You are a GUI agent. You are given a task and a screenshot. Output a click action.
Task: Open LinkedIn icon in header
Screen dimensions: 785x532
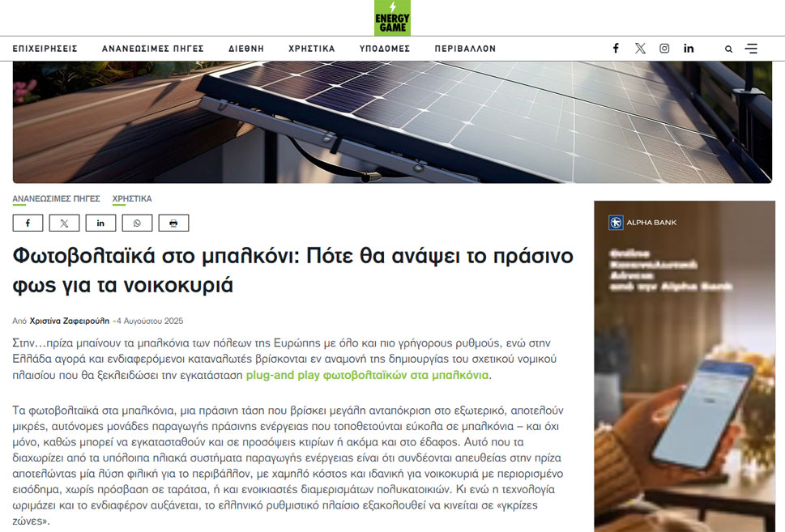(x=689, y=48)
